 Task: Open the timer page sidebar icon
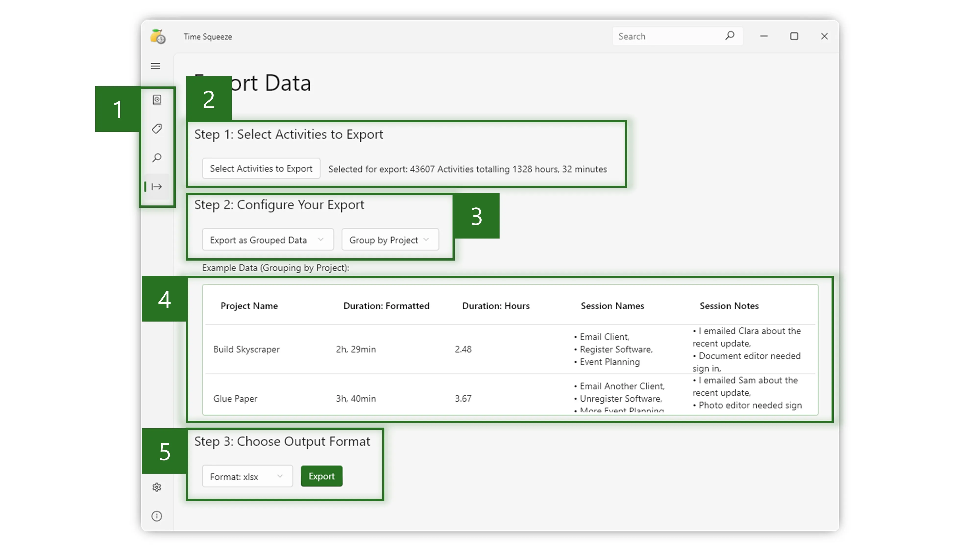click(x=157, y=100)
